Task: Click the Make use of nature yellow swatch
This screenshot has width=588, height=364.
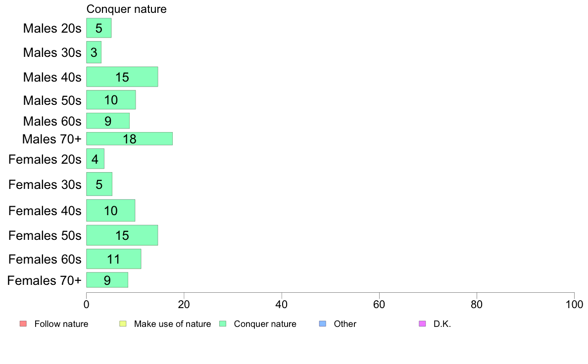Action: coord(123,323)
